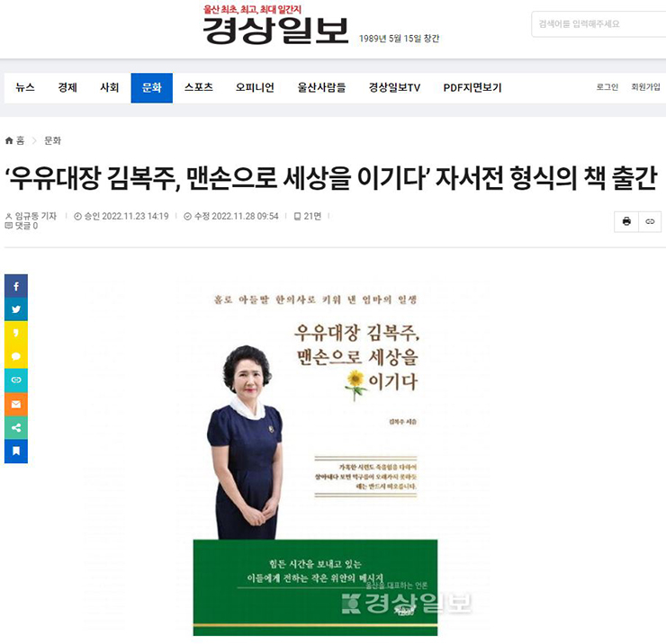The image size is (666, 644).
Task: Open the 뉴스 menu
Action: pyautogui.click(x=25, y=87)
